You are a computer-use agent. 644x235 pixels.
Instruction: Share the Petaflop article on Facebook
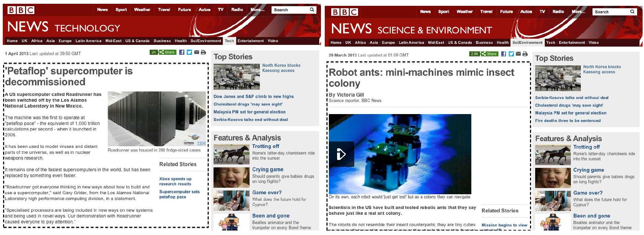(x=182, y=52)
